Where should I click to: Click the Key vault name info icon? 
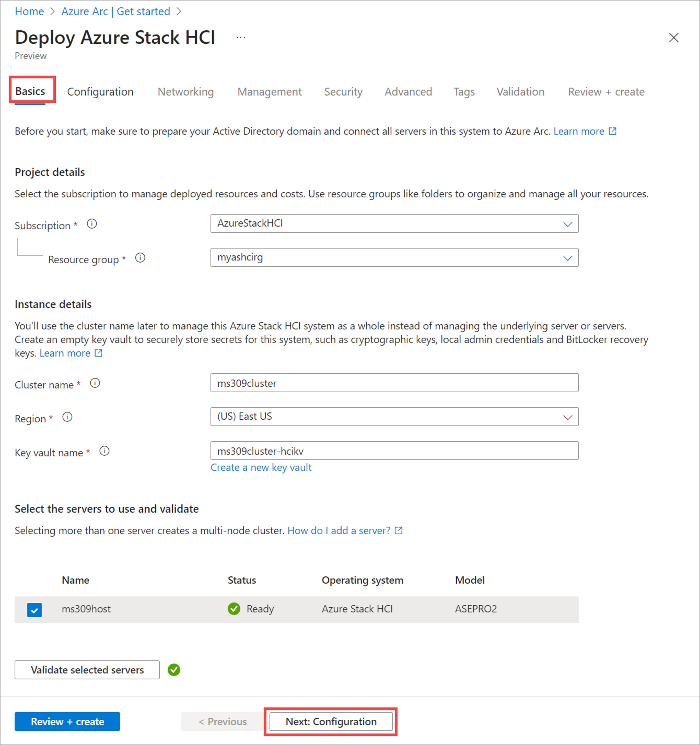104,451
